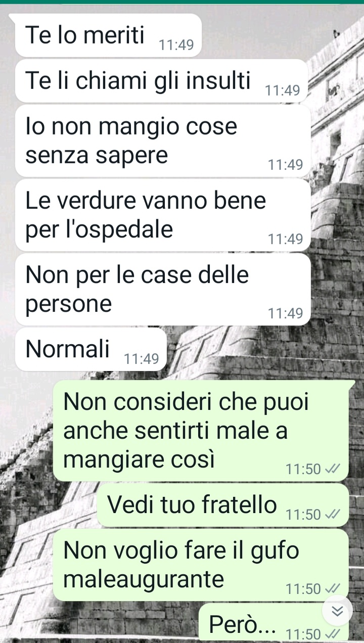The image size is (364, 643).
Task: Tap double checkmarks on 'Non consideri' message
Action: point(333,469)
